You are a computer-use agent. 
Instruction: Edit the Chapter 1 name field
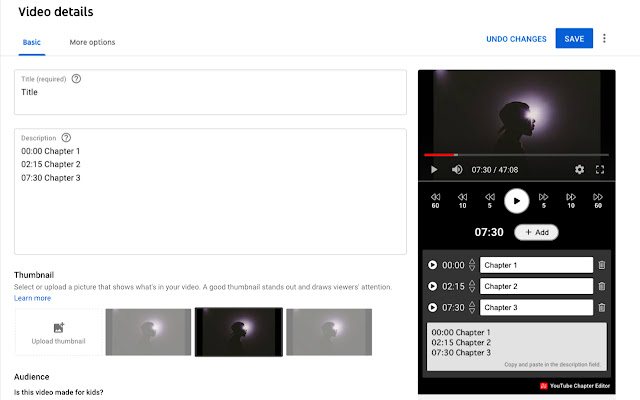tap(536, 265)
